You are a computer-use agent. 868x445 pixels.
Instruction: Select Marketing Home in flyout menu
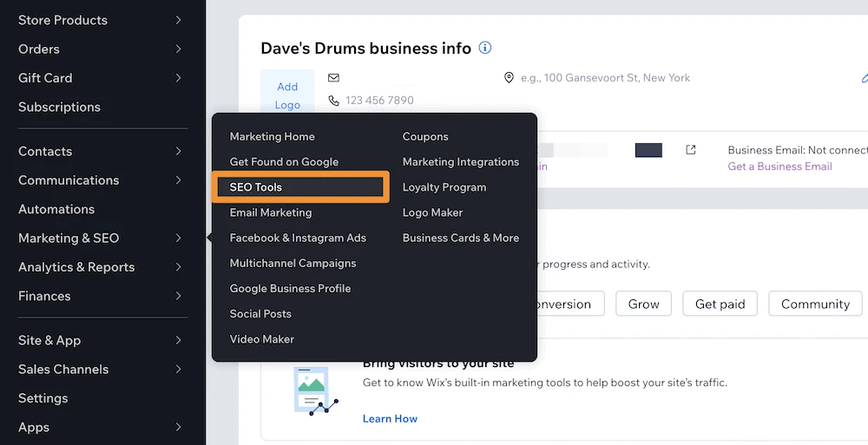[x=273, y=137]
